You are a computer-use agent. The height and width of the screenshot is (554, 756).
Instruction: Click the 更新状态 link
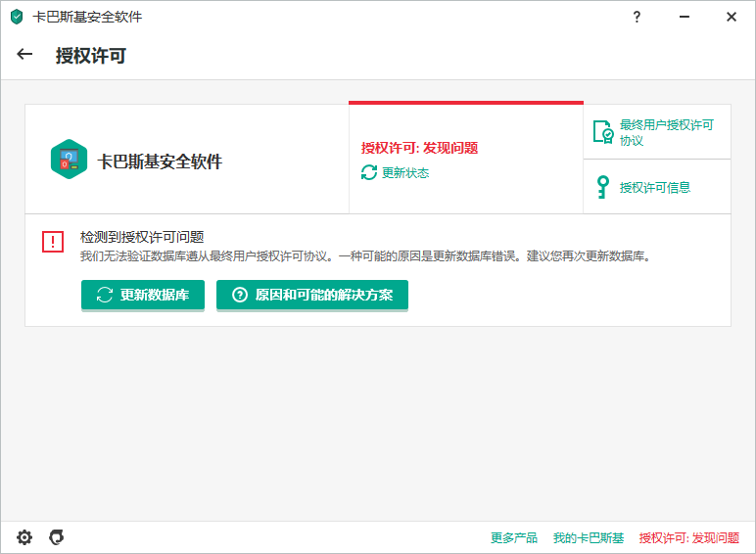point(405,173)
